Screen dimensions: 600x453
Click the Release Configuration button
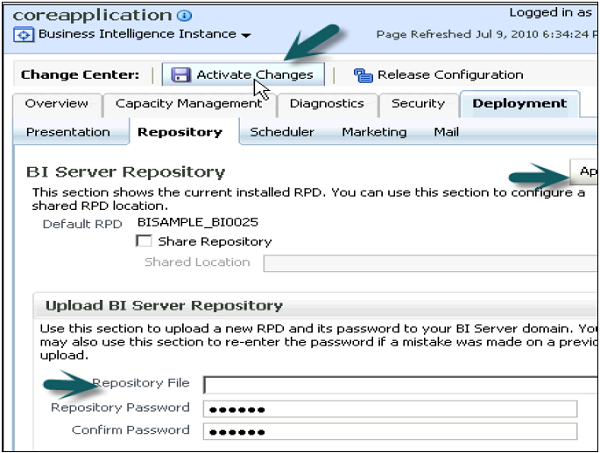click(449, 75)
